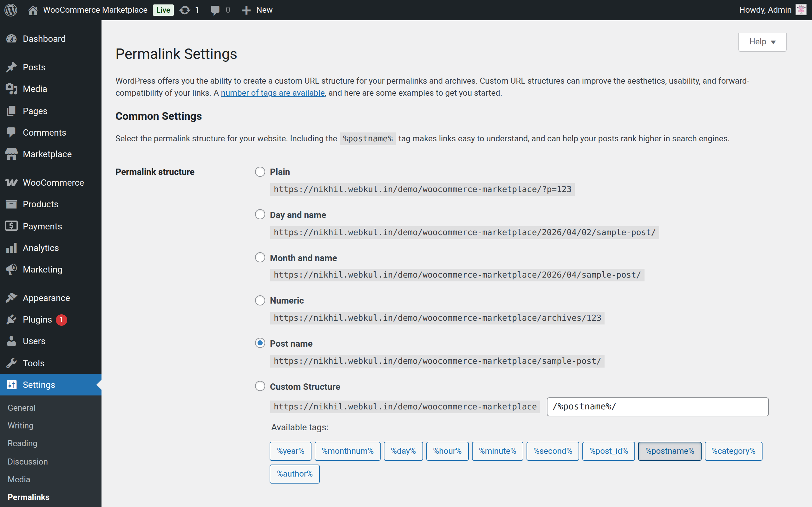This screenshot has height=507, width=812.
Task: Click the Analytics bar chart icon
Action: (11, 248)
